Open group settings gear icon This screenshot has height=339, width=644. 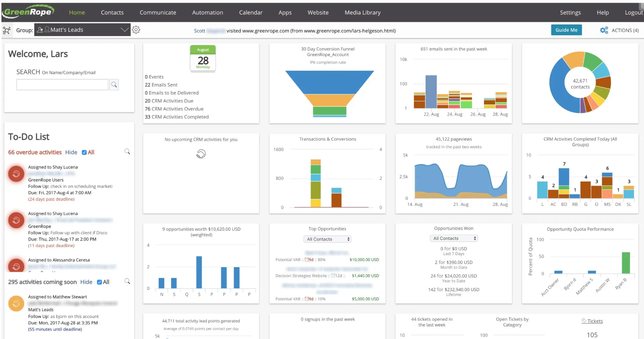pos(136,30)
